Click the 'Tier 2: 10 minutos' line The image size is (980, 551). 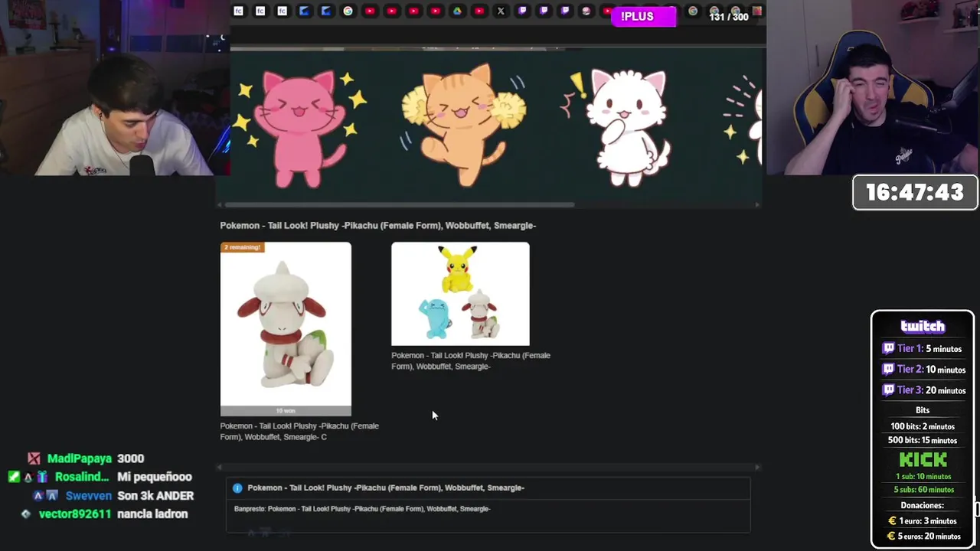[923, 370]
